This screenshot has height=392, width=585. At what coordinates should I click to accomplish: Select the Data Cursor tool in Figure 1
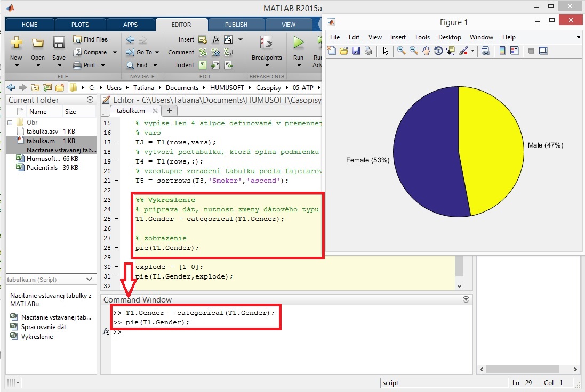point(450,51)
